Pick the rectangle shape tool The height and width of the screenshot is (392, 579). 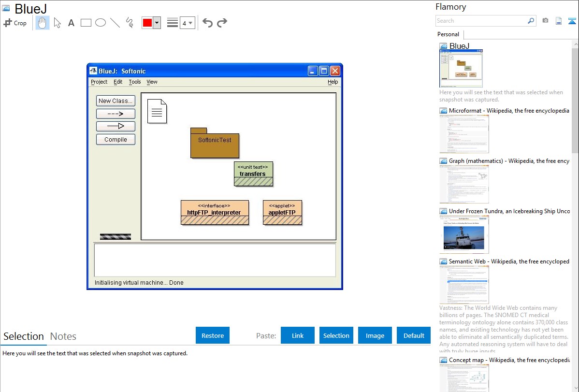click(x=86, y=23)
